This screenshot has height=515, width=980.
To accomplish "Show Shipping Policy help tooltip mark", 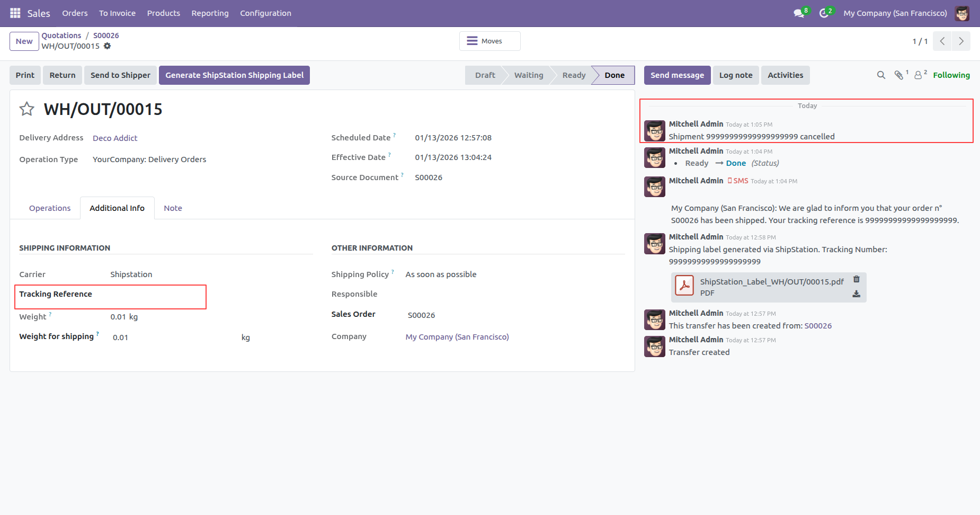I will pyautogui.click(x=393, y=272).
